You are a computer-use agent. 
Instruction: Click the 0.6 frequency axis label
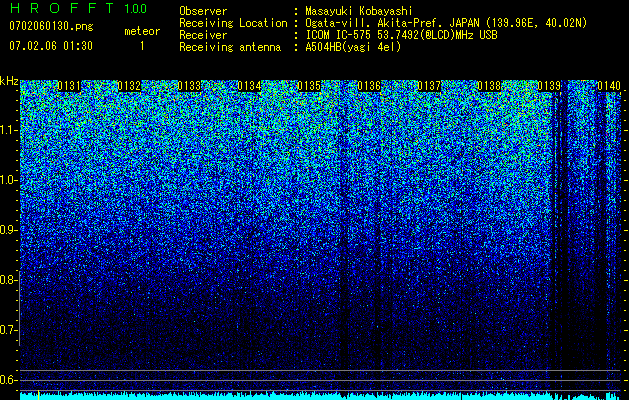click(8, 380)
